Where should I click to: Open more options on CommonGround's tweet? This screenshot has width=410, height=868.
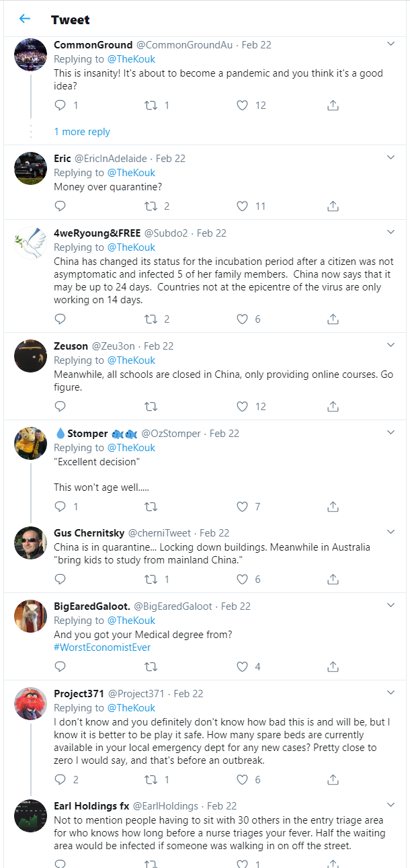pos(391,44)
